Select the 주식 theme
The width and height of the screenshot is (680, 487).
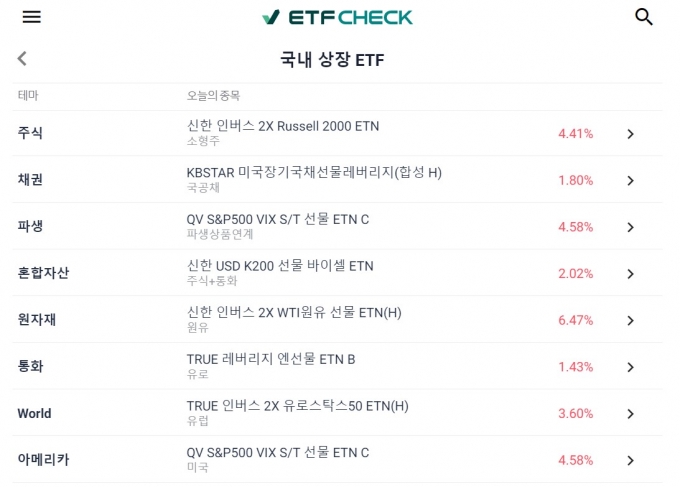[30, 133]
